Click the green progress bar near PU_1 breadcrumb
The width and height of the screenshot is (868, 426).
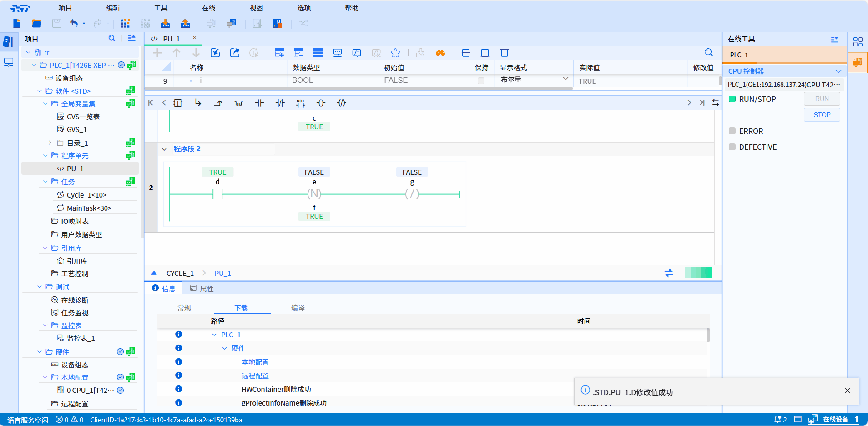click(698, 273)
